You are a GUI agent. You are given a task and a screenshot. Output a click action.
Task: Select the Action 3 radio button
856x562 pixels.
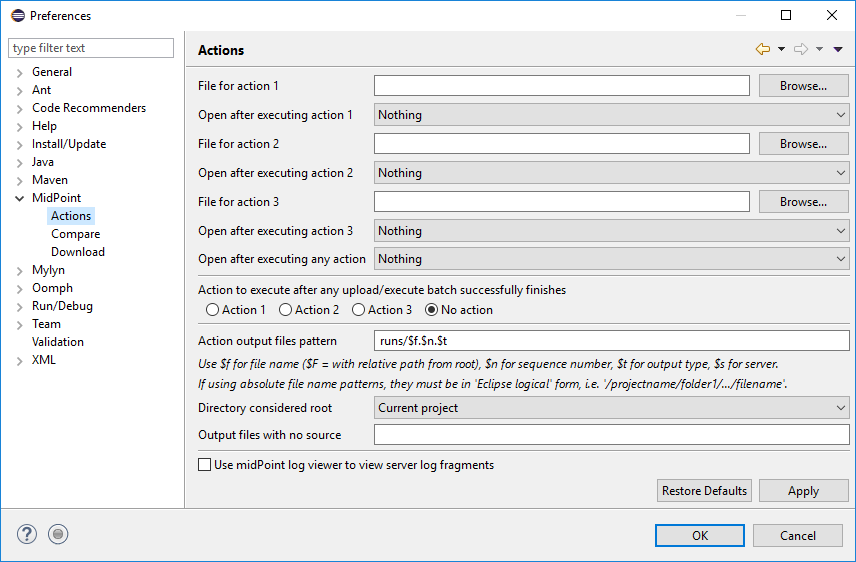[x=358, y=310]
